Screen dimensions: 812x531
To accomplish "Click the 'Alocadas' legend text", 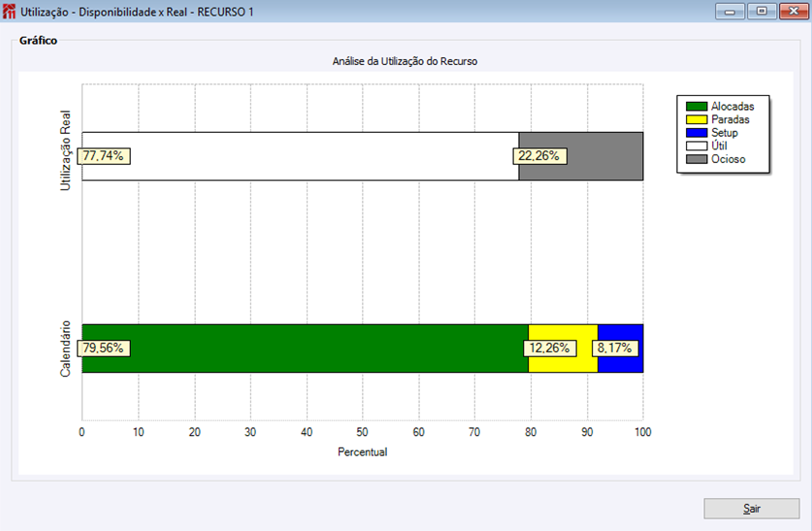I will click(732, 106).
